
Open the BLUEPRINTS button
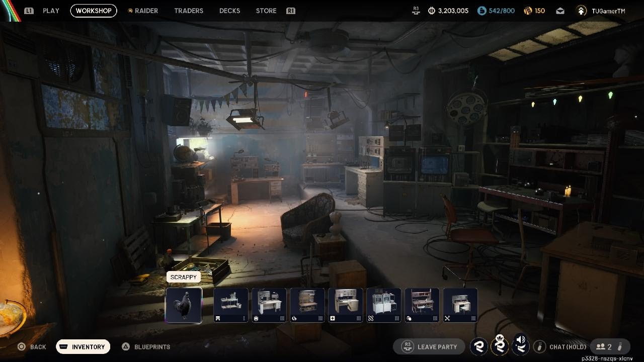[146, 347]
